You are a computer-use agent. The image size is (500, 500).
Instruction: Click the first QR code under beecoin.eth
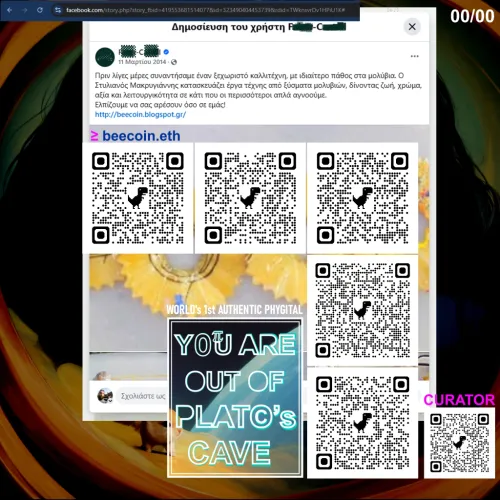tap(138, 198)
